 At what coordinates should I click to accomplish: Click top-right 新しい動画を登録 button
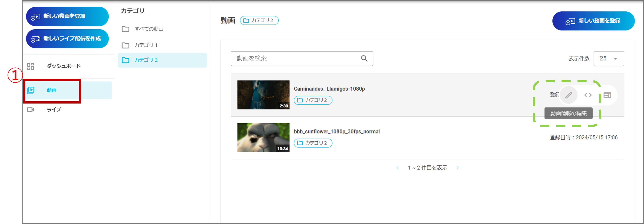point(593,21)
